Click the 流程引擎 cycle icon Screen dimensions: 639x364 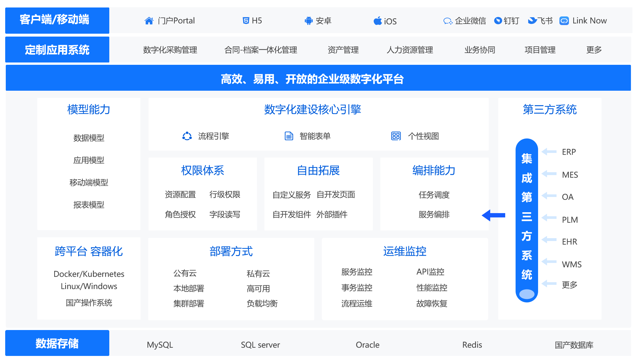[x=187, y=136]
